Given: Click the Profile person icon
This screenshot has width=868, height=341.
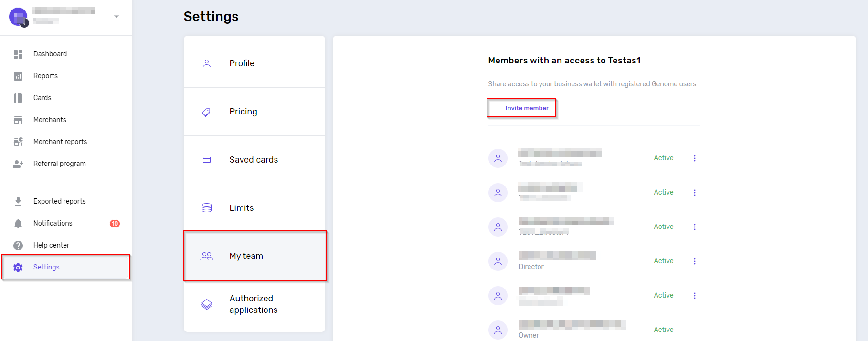Looking at the screenshot, I should point(207,63).
